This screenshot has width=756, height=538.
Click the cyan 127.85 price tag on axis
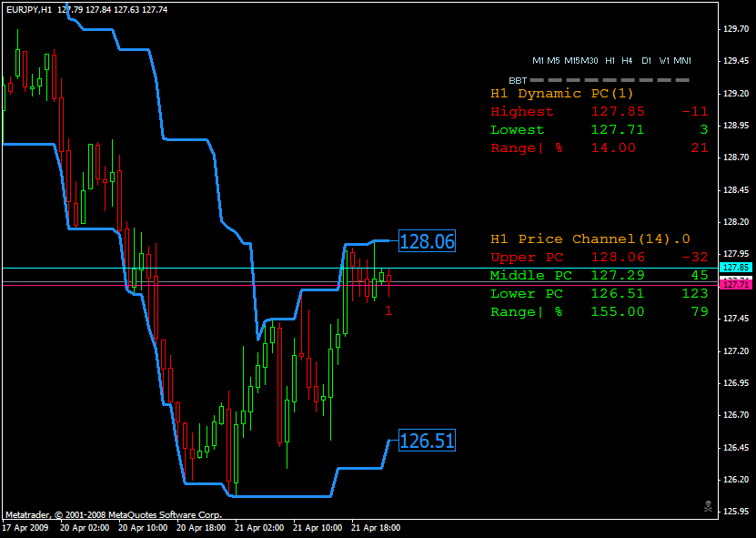point(736,268)
